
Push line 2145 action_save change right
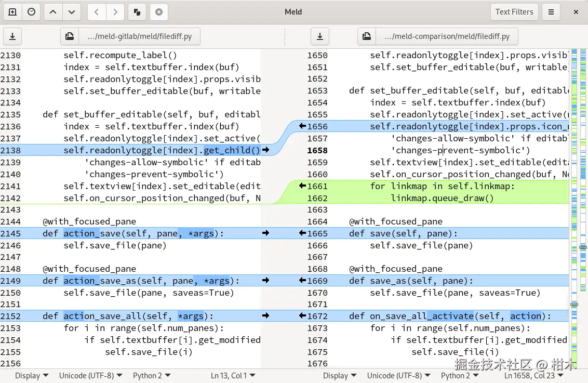coord(265,233)
